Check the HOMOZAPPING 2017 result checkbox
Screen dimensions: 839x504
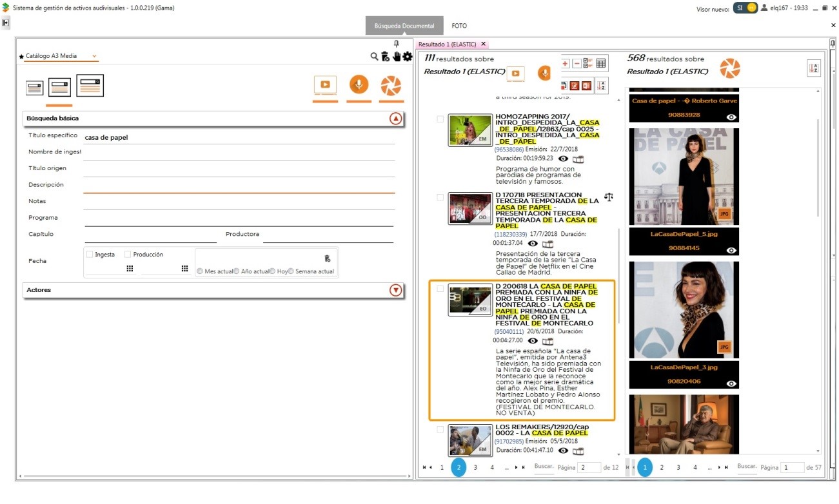(x=440, y=119)
